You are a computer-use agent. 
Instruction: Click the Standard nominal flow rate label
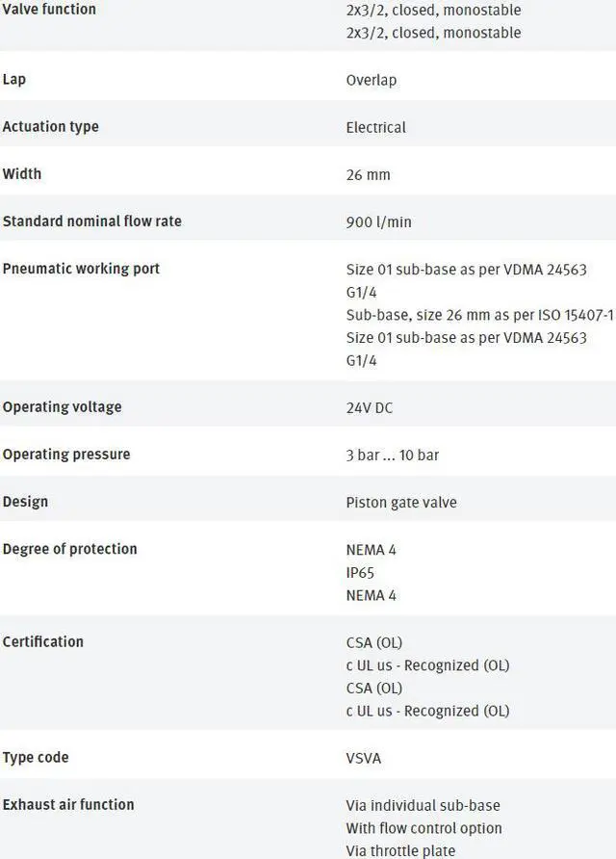91,221
